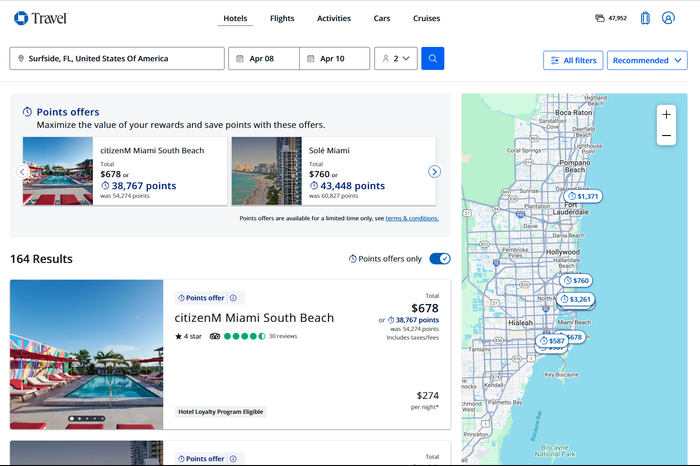700x466 pixels.
Task: Select the $760 map price marker
Action: tap(576, 280)
